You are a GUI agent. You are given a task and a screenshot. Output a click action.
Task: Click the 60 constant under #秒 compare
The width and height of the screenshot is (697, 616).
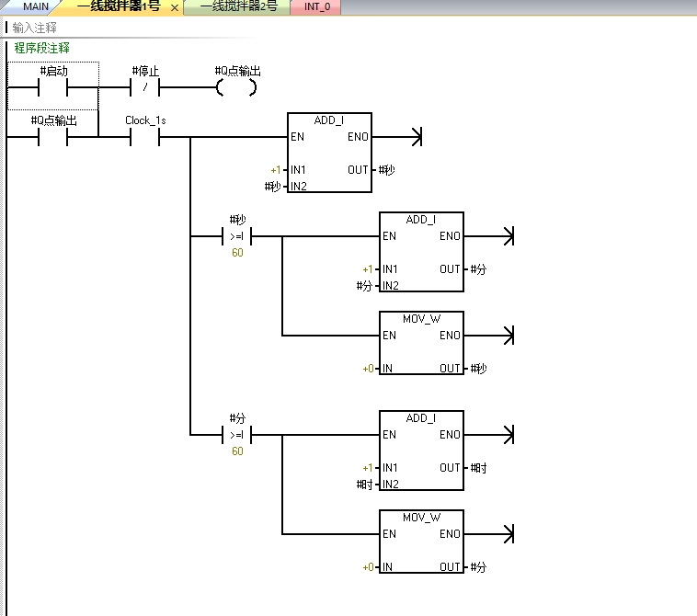coord(237,253)
